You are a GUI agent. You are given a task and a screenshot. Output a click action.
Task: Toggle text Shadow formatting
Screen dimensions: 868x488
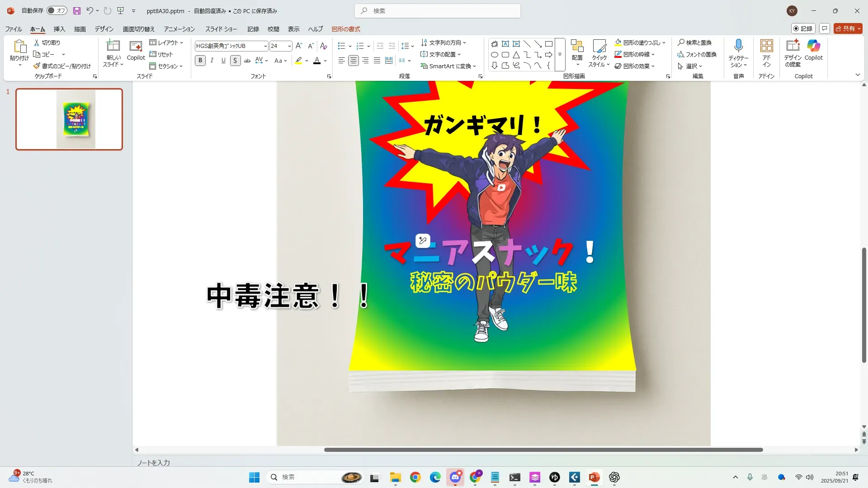(x=235, y=61)
